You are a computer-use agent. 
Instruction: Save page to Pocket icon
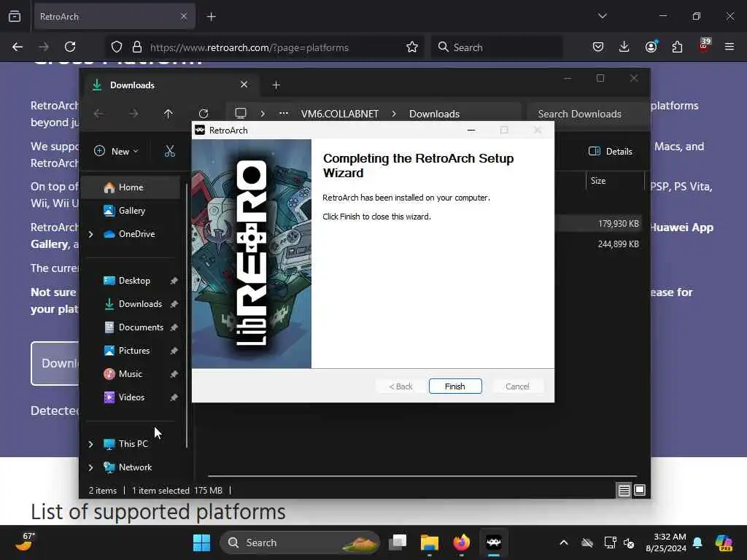pos(598,47)
